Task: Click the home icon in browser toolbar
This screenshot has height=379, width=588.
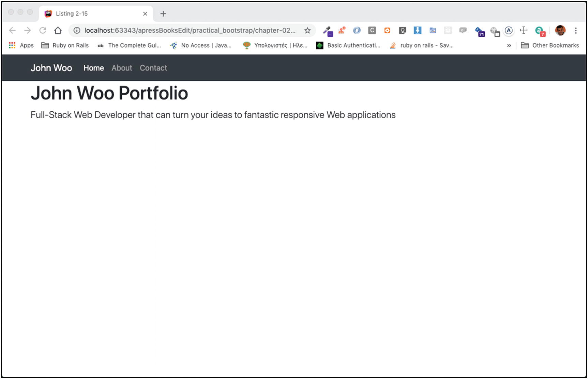Action: pyautogui.click(x=58, y=31)
